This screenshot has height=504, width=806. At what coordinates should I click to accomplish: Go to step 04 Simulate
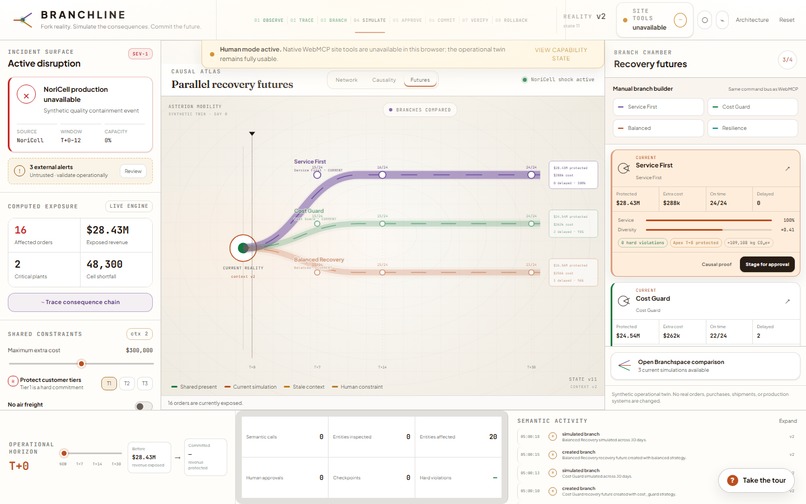click(370, 20)
